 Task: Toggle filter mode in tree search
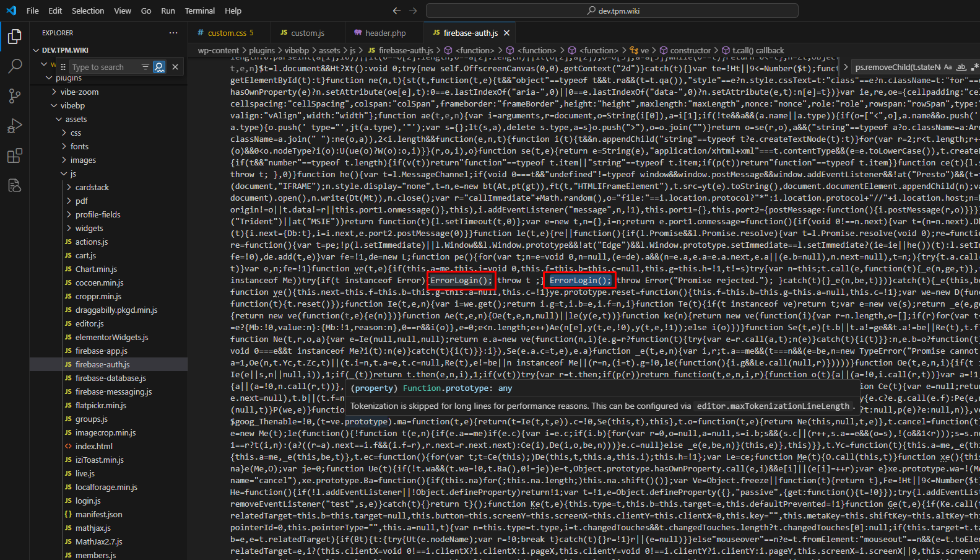coord(145,67)
